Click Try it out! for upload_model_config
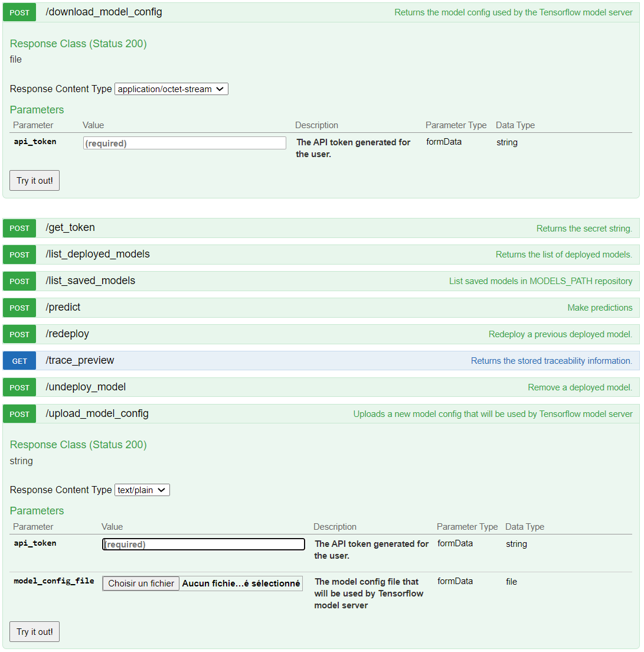644x652 pixels. pyautogui.click(x=34, y=632)
